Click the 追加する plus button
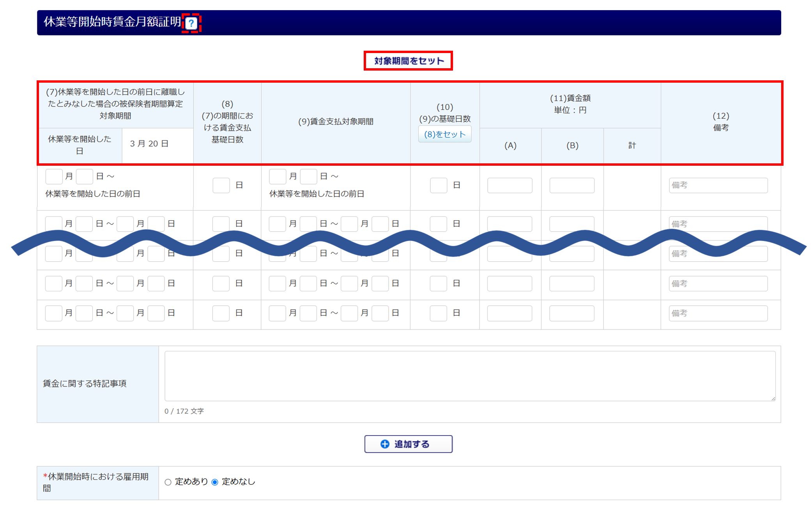 pyautogui.click(x=408, y=444)
